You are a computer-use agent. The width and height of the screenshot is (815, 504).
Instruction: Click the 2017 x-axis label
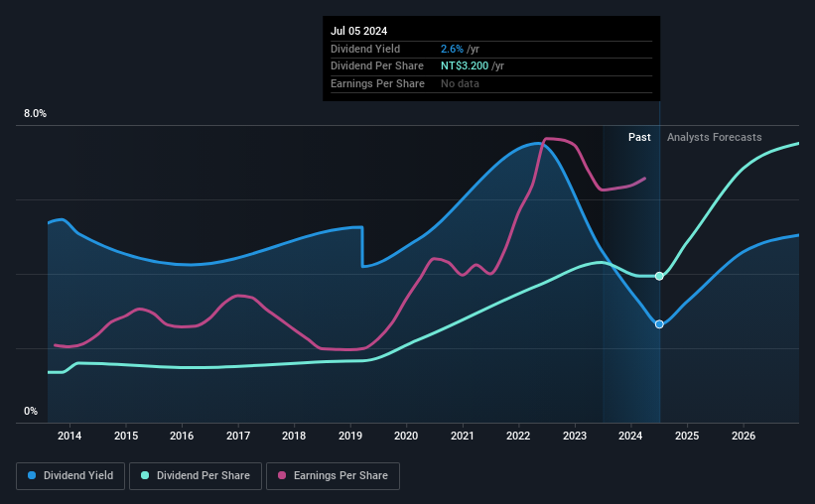pyautogui.click(x=238, y=436)
